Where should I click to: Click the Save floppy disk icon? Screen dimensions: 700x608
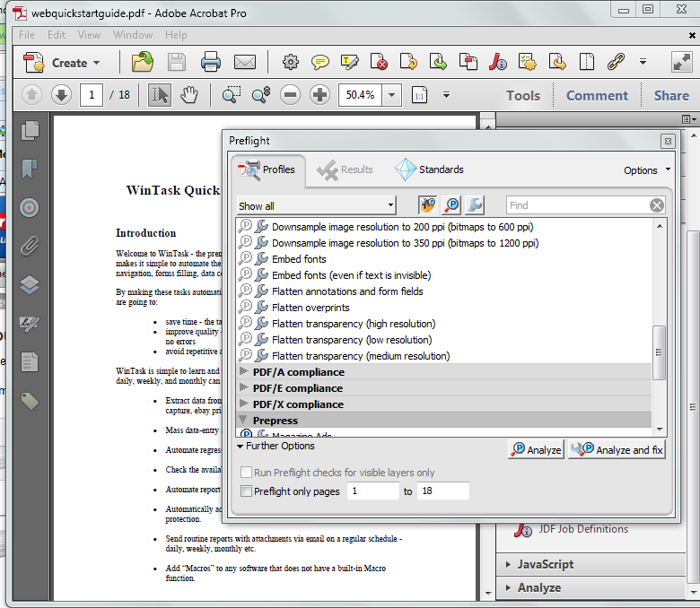click(x=176, y=62)
